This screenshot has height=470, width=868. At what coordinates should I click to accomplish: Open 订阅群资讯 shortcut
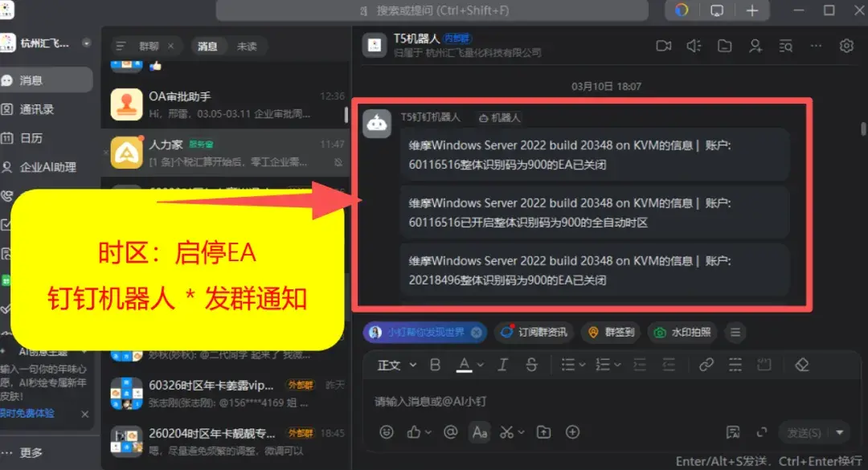pyautogui.click(x=534, y=332)
